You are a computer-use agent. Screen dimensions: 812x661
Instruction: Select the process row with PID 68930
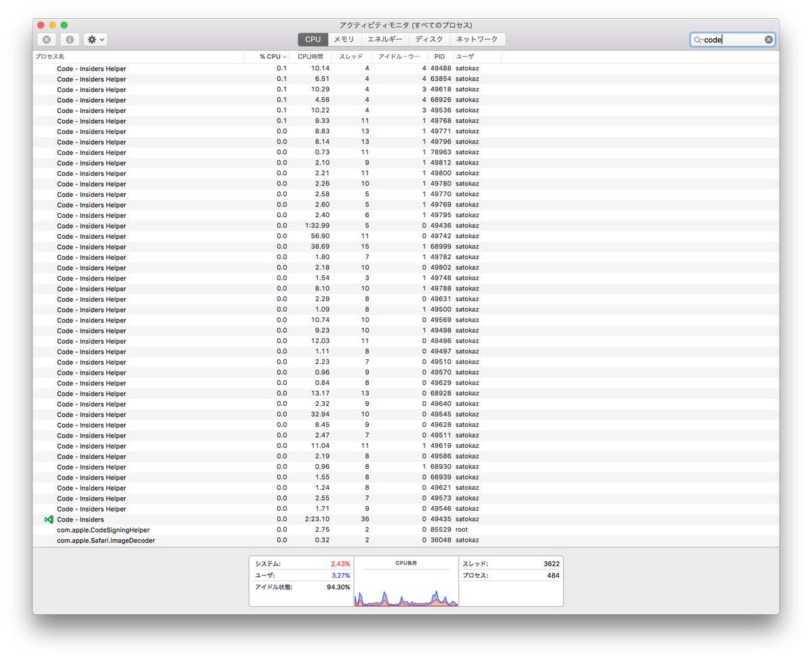coord(406,467)
